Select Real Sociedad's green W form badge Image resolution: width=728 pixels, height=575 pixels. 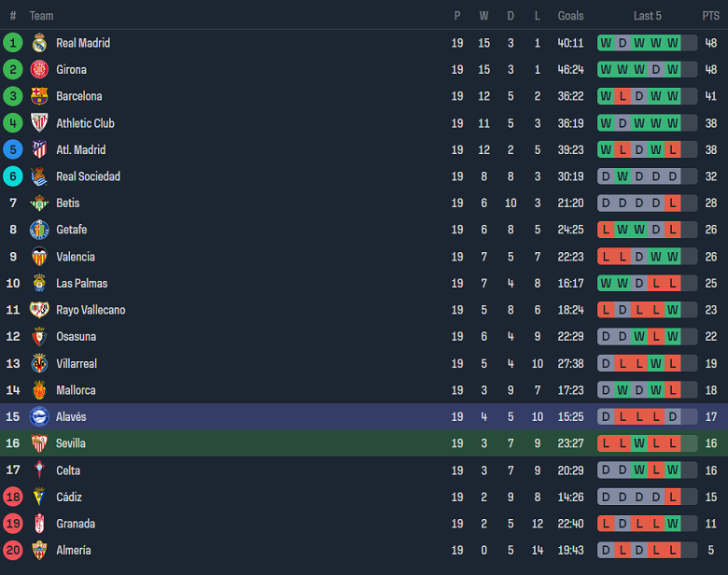point(623,176)
